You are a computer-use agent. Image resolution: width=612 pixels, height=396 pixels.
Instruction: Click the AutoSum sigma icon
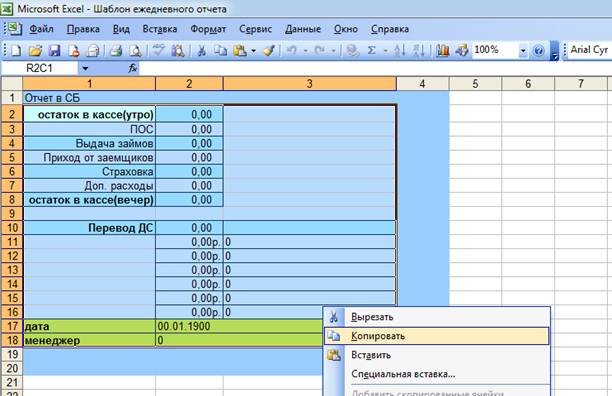click(372, 51)
